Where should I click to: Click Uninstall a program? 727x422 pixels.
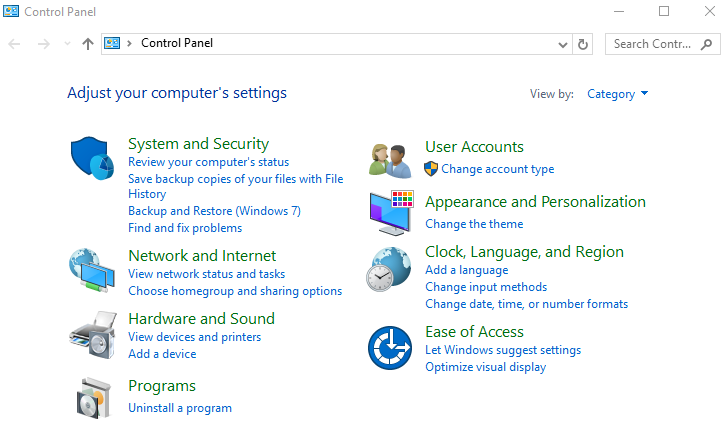click(x=180, y=408)
